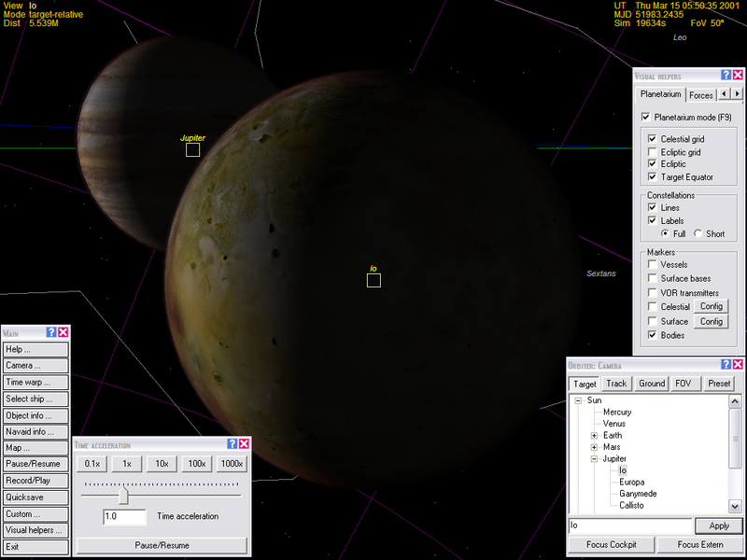The height and width of the screenshot is (560, 747).
Task: Open help for Time acceleration window
Action: click(232, 444)
